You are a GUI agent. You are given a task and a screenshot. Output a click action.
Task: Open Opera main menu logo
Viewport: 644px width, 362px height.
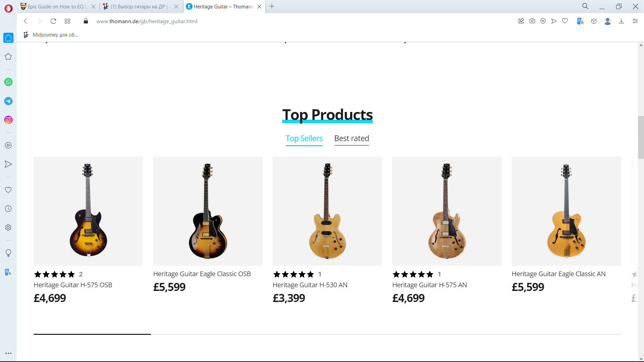coord(8,8)
